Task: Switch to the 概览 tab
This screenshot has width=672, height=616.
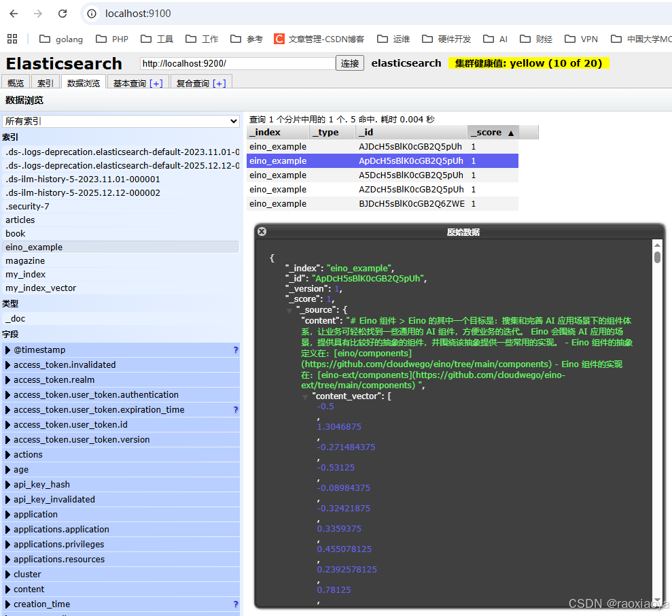Action: pyautogui.click(x=16, y=83)
